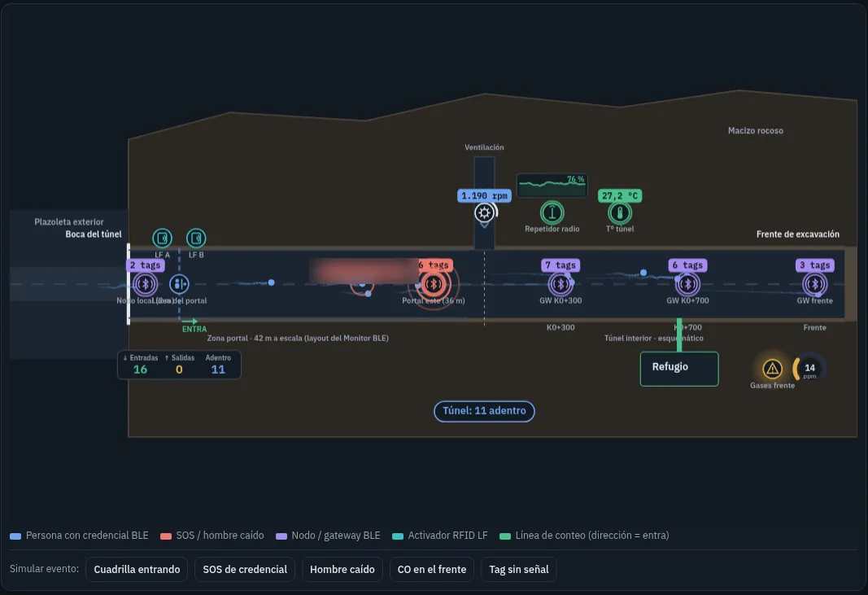The image size is (868, 595).
Task: Click the Túnel interior esquemático caption
Action: (x=654, y=338)
